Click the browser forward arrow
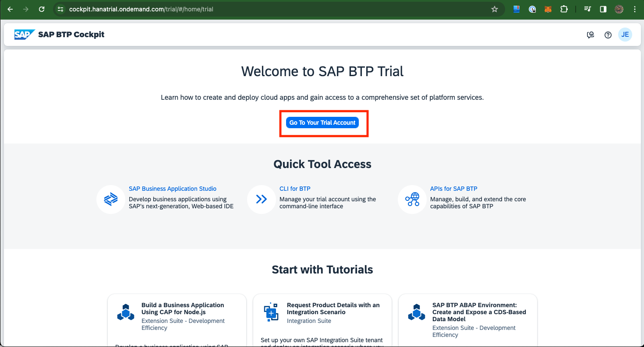 point(26,9)
